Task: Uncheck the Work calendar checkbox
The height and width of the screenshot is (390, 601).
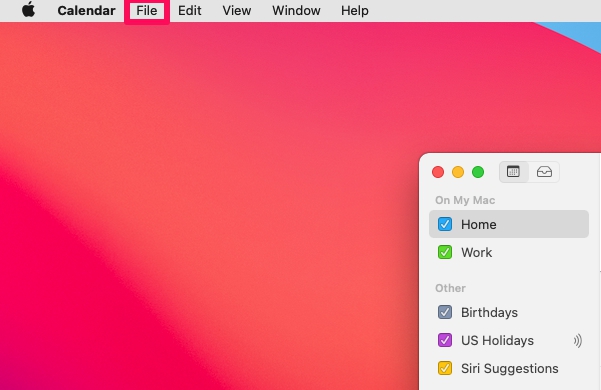Action: point(445,252)
